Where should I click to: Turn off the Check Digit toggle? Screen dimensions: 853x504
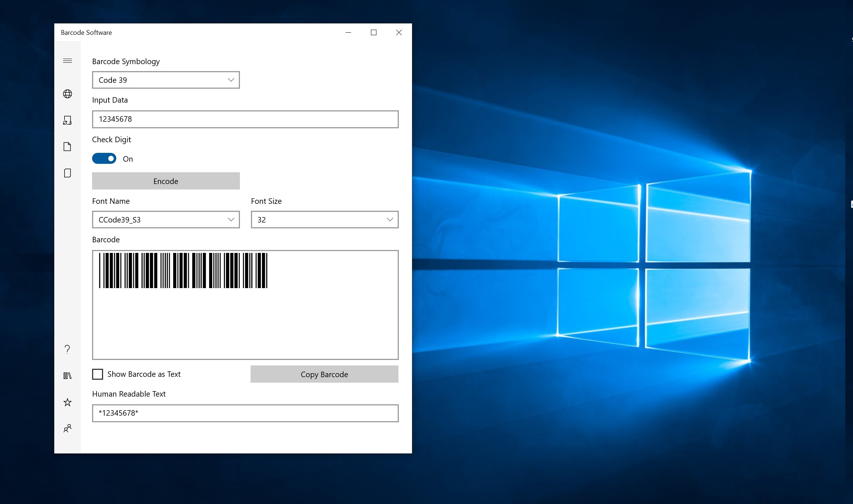tap(104, 159)
